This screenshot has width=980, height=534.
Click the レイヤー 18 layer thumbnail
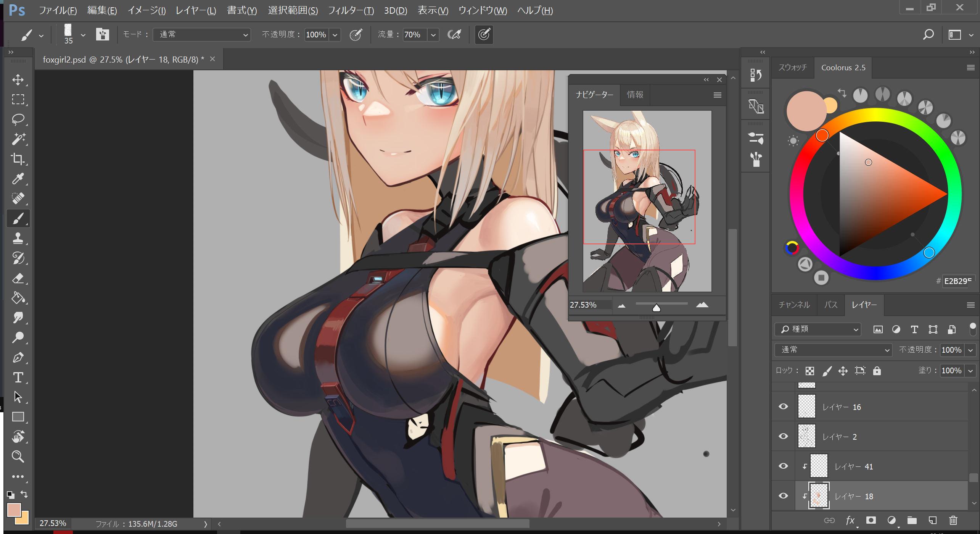pos(819,496)
